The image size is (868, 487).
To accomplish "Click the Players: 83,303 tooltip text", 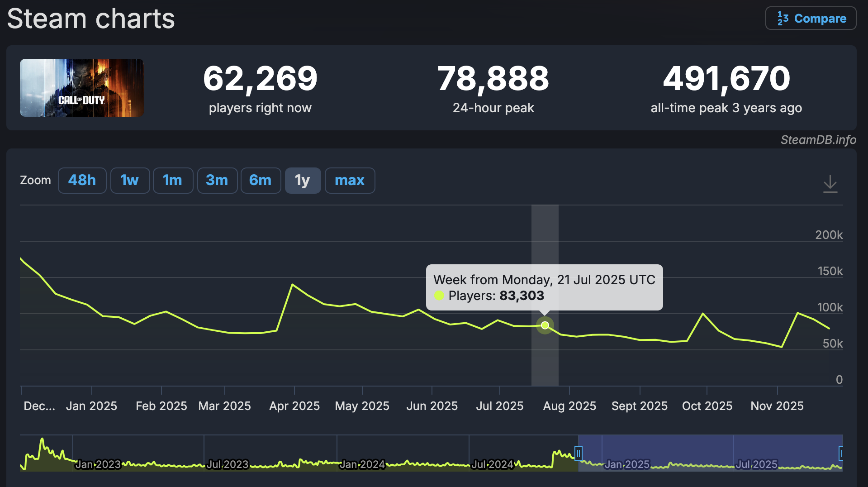I will [496, 296].
